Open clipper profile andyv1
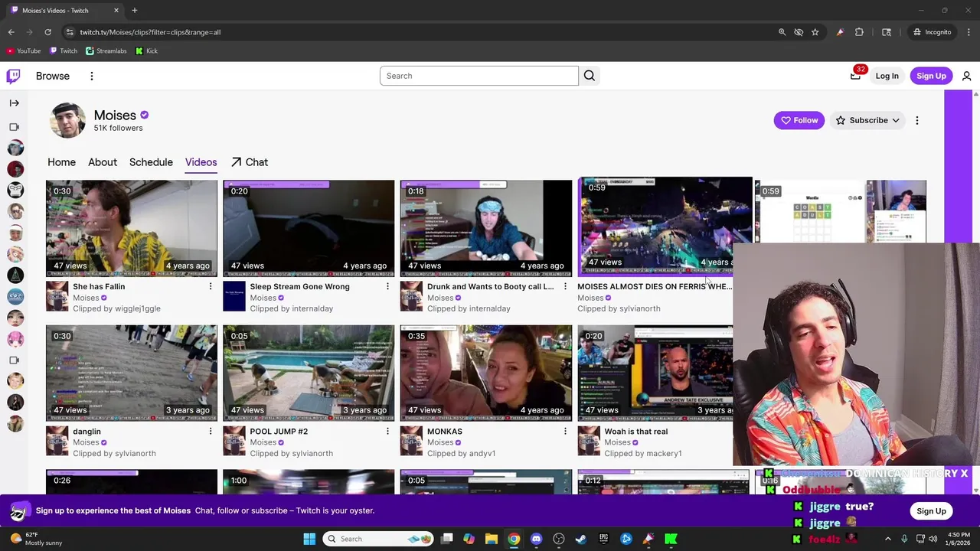This screenshot has height=551, width=980. [482, 454]
